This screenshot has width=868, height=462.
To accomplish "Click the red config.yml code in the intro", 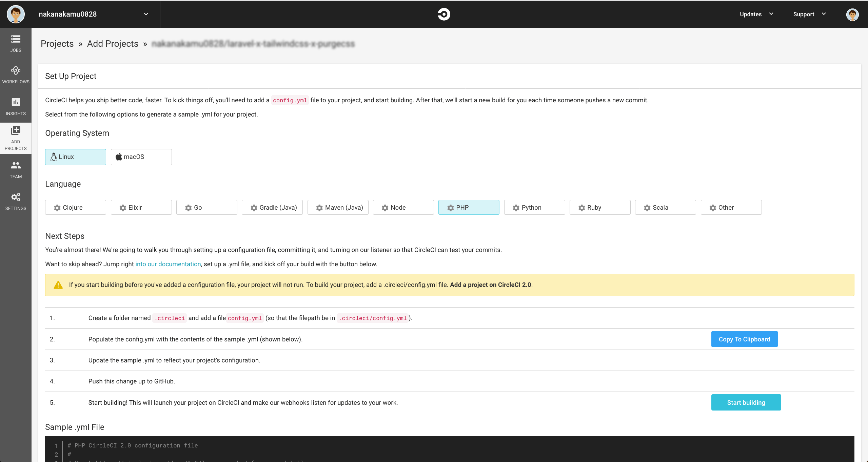I will tap(290, 100).
